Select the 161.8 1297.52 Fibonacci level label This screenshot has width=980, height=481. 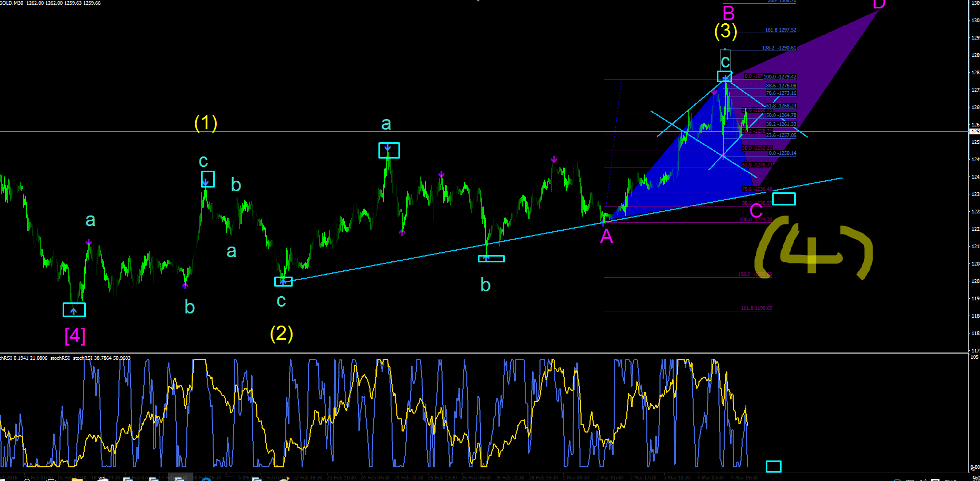point(781,30)
